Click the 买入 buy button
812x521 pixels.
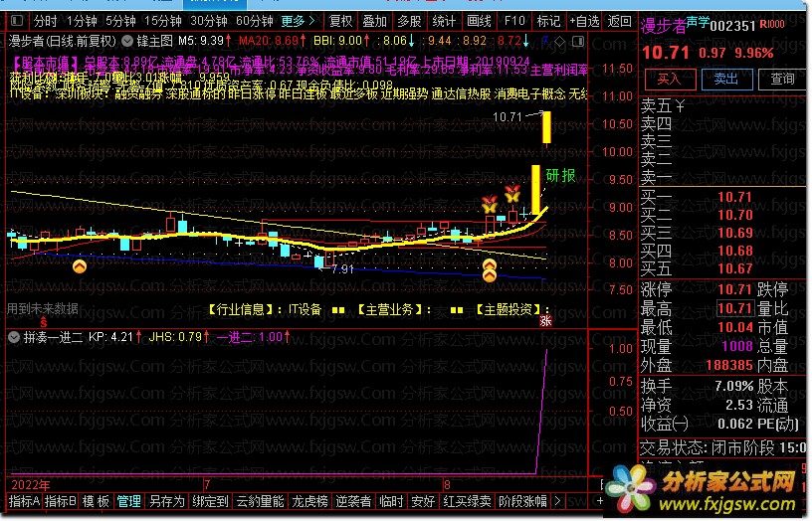pyautogui.click(x=670, y=80)
